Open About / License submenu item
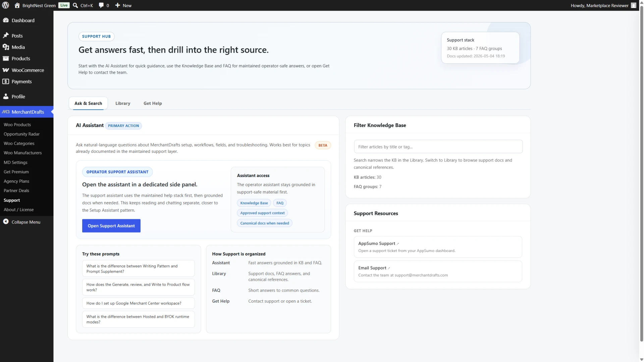The height and width of the screenshot is (362, 644). (18, 209)
